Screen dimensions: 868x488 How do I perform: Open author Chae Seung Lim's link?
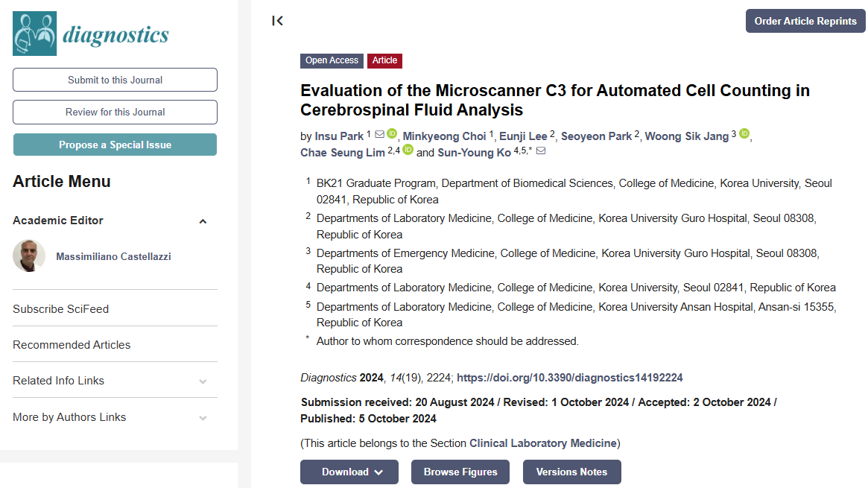pyautogui.click(x=343, y=153)
